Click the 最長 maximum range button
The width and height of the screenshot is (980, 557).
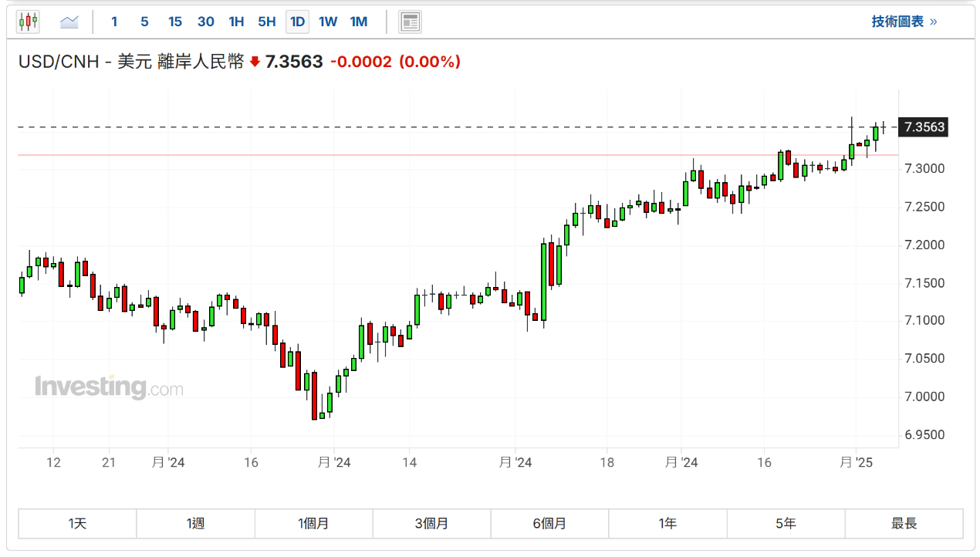904,524
